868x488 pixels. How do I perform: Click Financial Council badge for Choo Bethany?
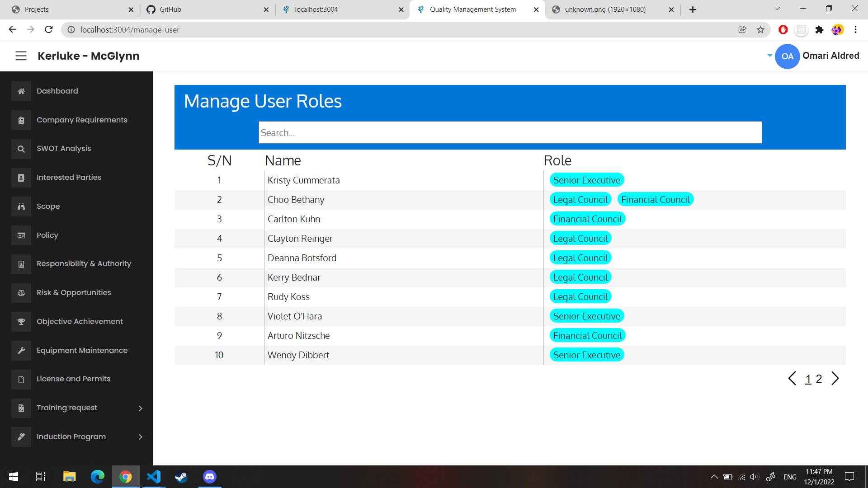pos(655,200)
